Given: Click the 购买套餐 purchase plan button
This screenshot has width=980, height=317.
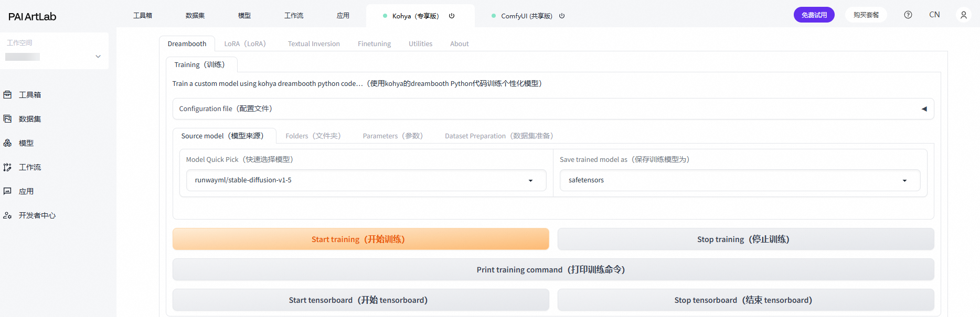Looking at the screenshot, I should (x=866, y=15).
